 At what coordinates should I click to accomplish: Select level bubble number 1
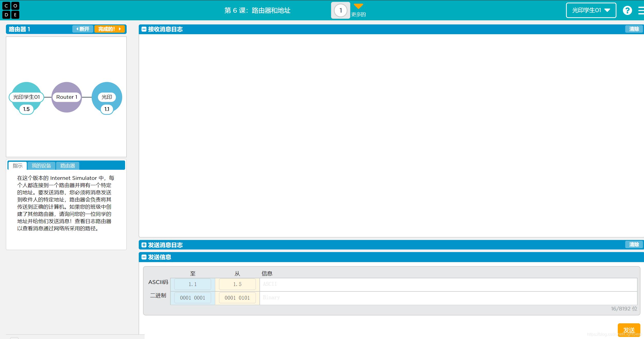click(x=341, y=10)
